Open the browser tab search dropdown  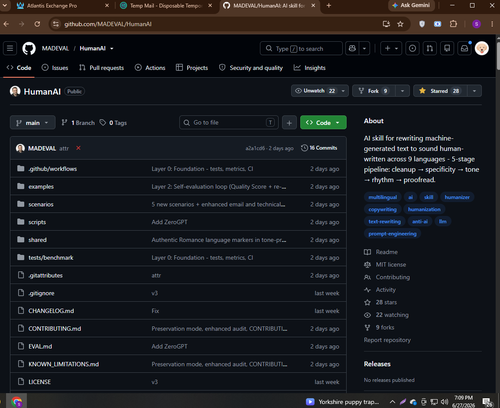5,6
